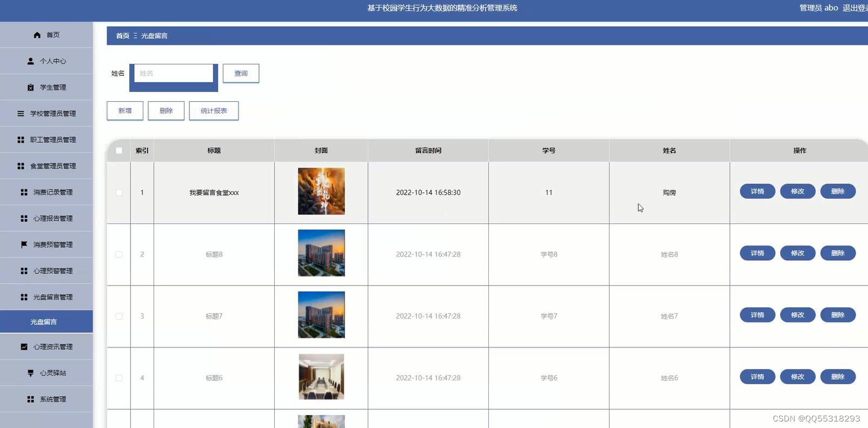Check the row checkbox for 标题6

tap(119, 378)
